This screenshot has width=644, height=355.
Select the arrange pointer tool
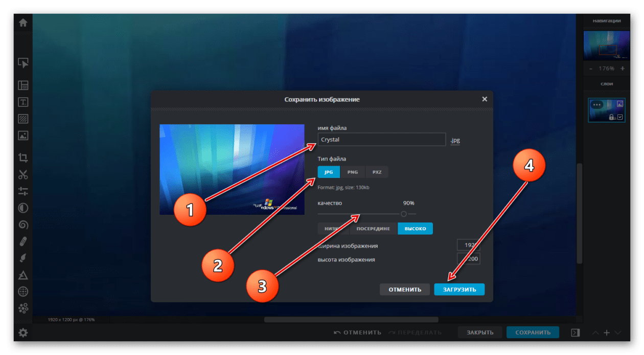tap(23, 63)
